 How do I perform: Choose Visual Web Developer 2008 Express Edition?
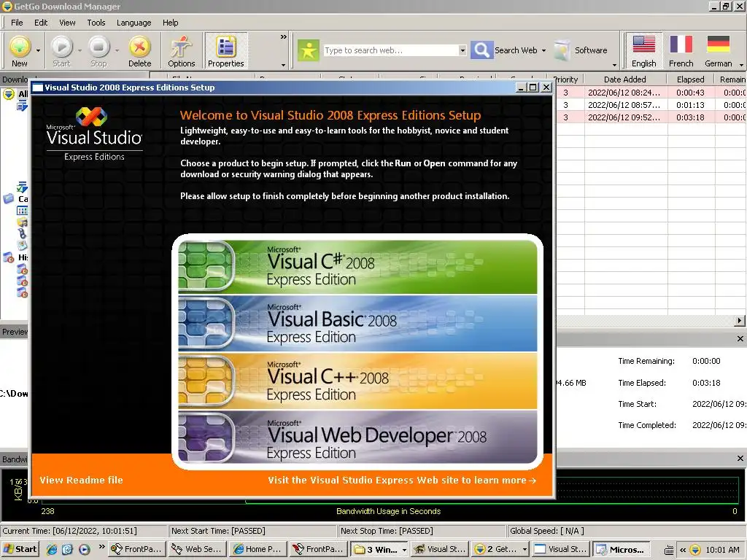[x=357, y=438]
